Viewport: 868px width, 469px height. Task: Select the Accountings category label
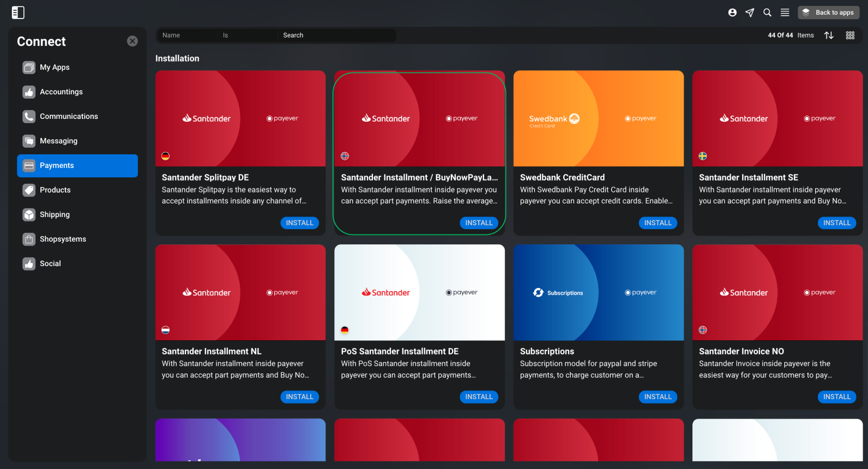click(61, 92)
